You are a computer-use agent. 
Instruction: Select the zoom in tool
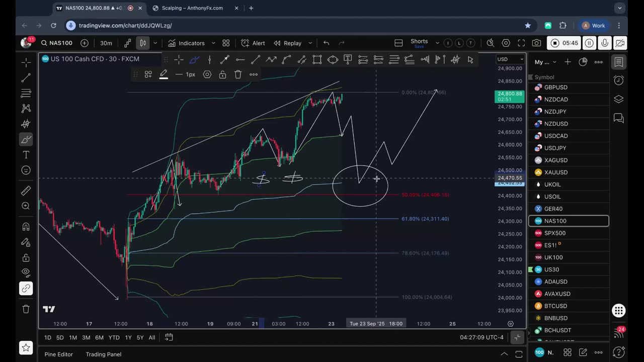pyautogui.click(x=26, y=206)
